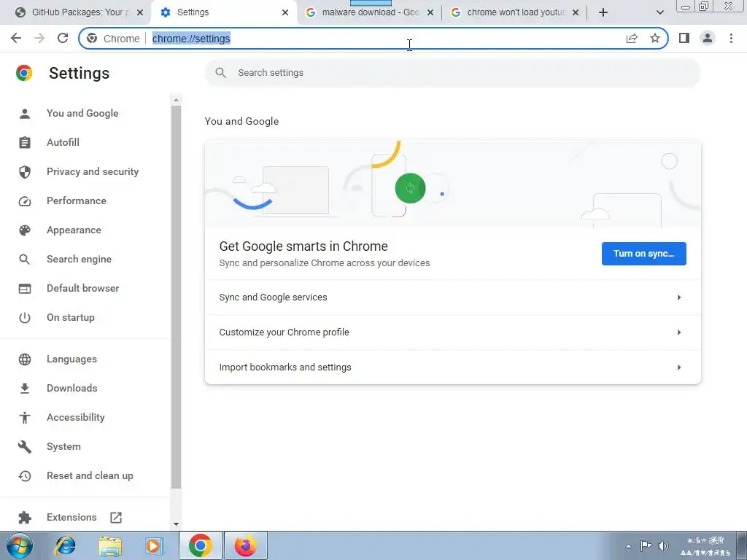747x560 pixels.
Task: Open System settings
Action: pyautogui.click(x=63, y=447)
